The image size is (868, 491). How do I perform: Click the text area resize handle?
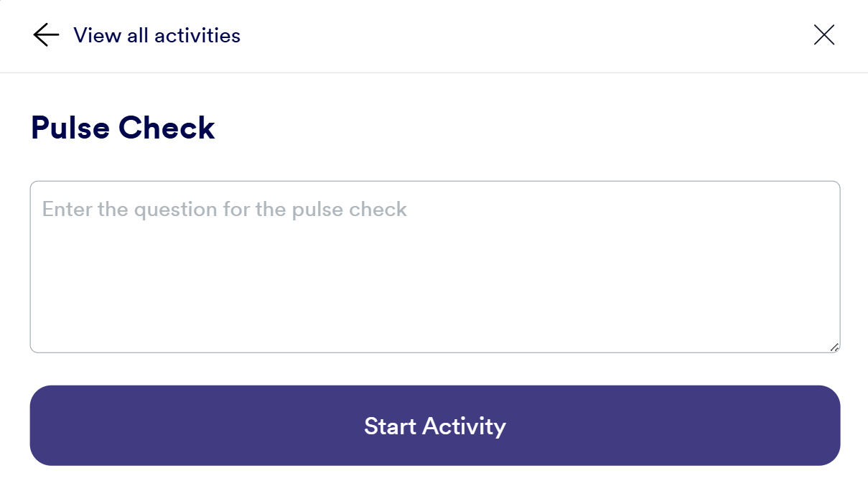pos(834,347)
